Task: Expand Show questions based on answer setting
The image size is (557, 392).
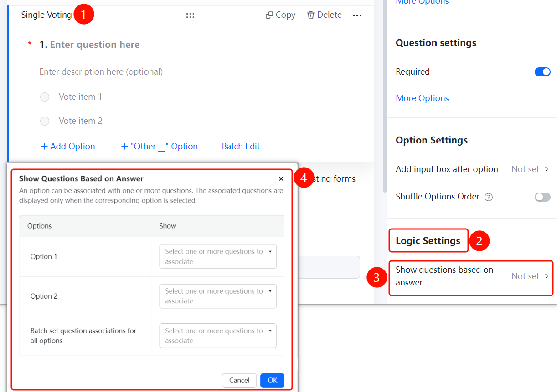Action: (x=471, y=276)
